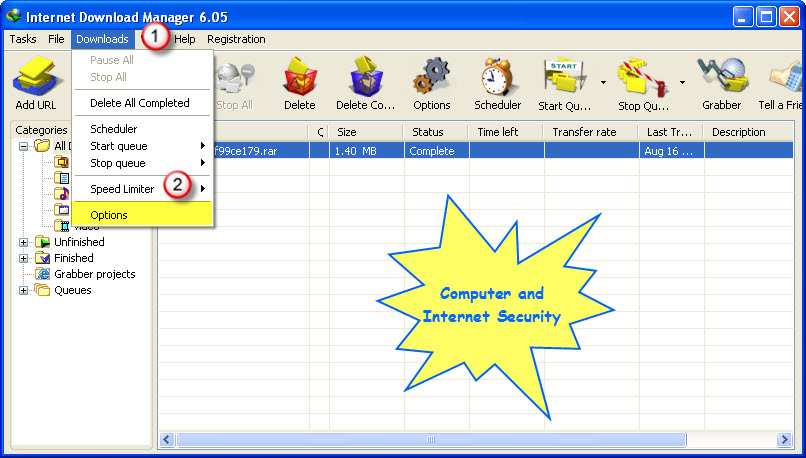Open the Speed Limiter submenu
Viewport: 806px width, 458px height.
[143, 189]
